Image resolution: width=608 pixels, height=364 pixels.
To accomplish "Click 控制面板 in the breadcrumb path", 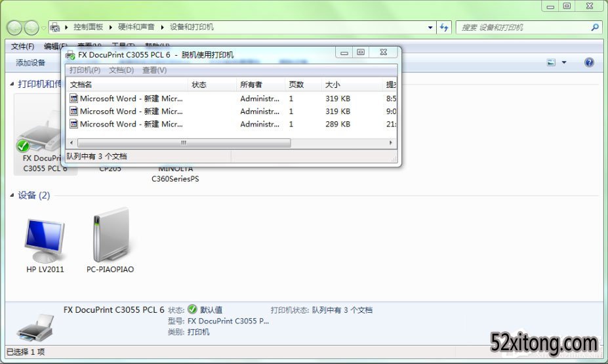I will click(x=88, y=27).
